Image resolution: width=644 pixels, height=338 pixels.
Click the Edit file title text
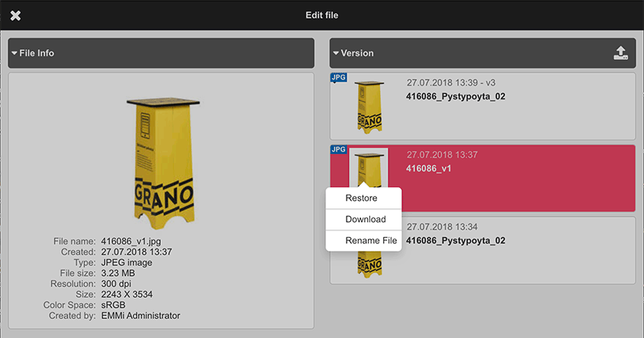click(x=322, y=15)
